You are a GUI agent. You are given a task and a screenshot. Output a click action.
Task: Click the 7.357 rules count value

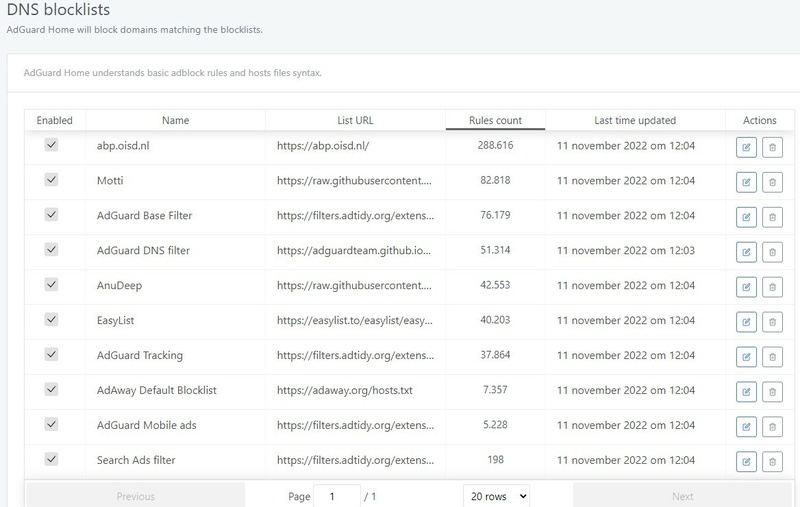[x=495, y=390]
